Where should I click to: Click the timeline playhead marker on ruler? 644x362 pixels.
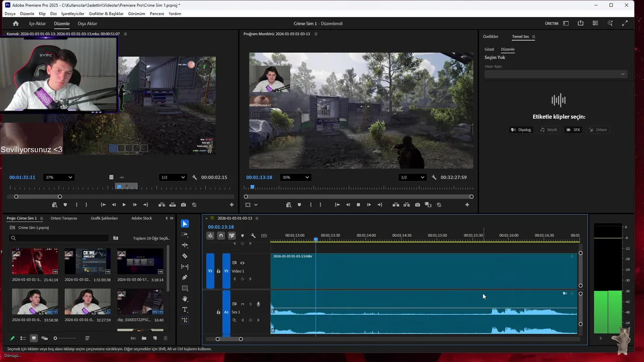tap(316, 240)
